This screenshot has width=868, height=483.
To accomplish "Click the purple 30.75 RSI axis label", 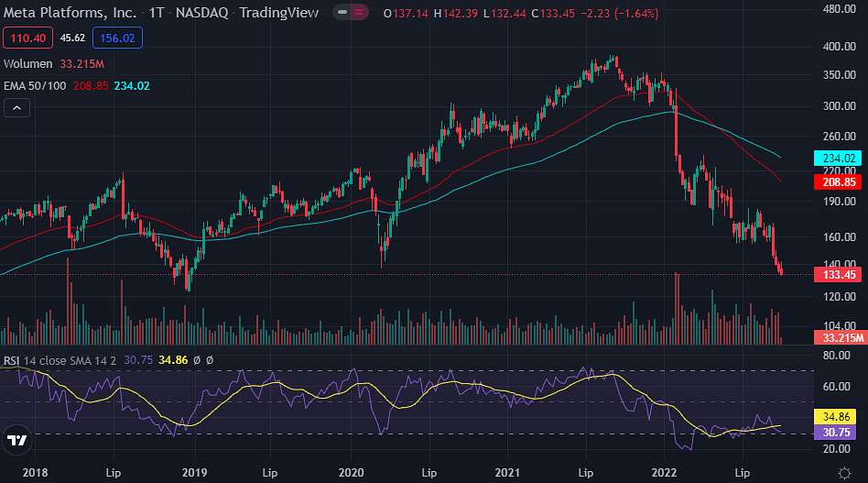I will pyautogui.click(x=835, y=432).
